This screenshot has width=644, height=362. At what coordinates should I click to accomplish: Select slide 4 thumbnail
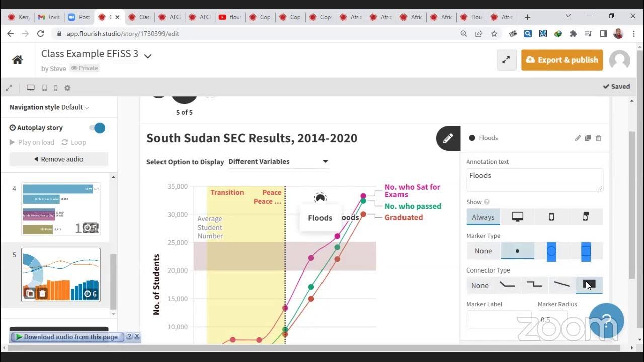[x=61, y=209]
